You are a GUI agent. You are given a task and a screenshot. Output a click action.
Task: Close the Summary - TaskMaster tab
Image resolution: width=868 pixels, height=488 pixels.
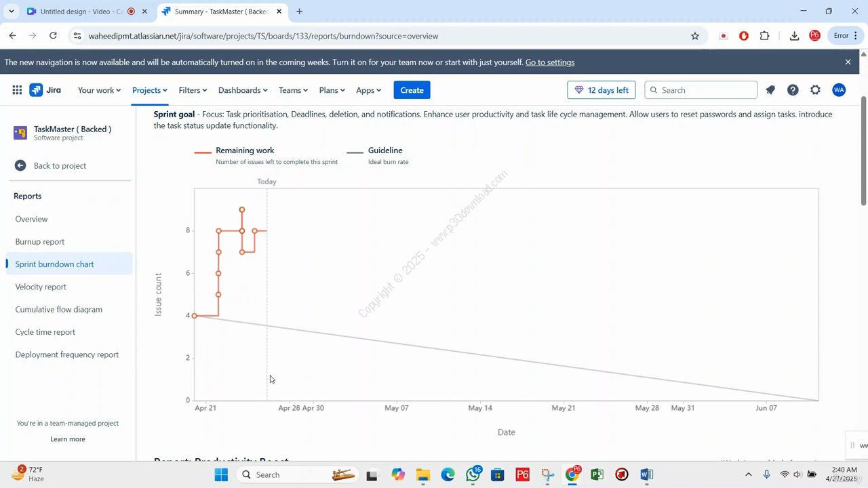[x=279, y=12]
